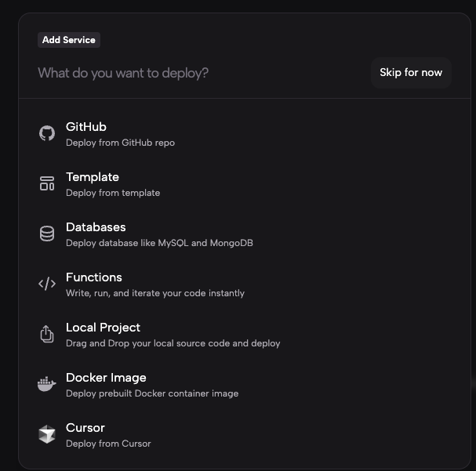Image resolution: width=476 pixels, height=471 pixels.
Task: Click the Template layout icon
Action: tap(47, 183)
